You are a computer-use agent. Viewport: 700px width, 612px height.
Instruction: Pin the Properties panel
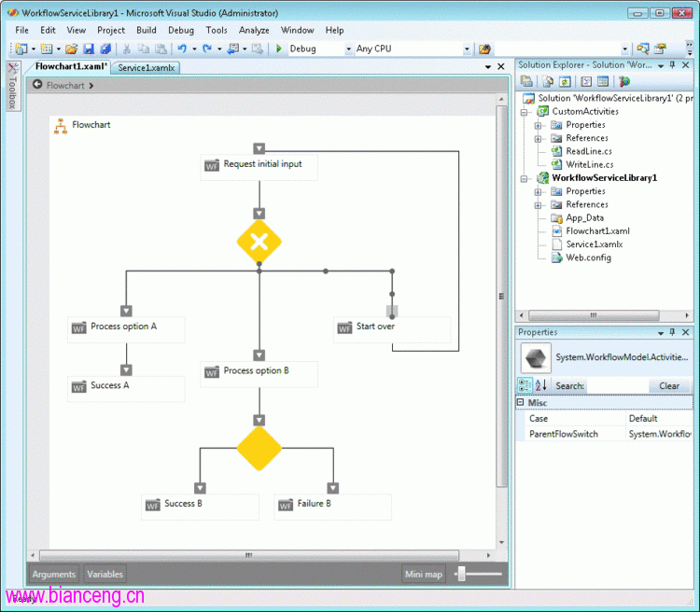pyautogui.click(x=673, y=332)
